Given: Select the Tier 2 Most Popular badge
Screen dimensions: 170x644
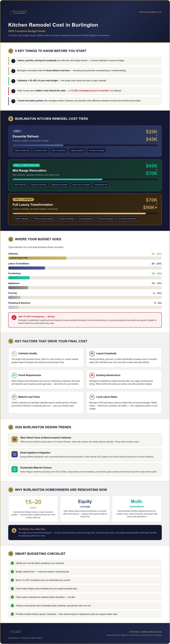Looking at the screenshot, I should point(26,165).
